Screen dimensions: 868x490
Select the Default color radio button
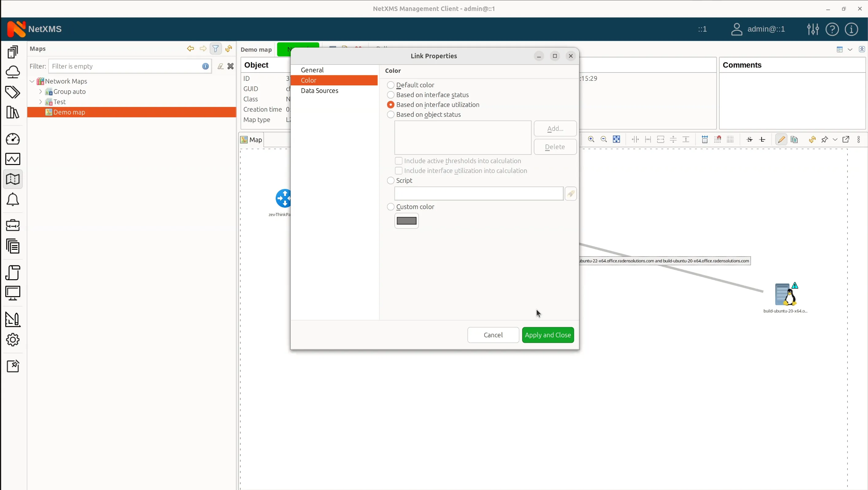[x=390, y=85]
